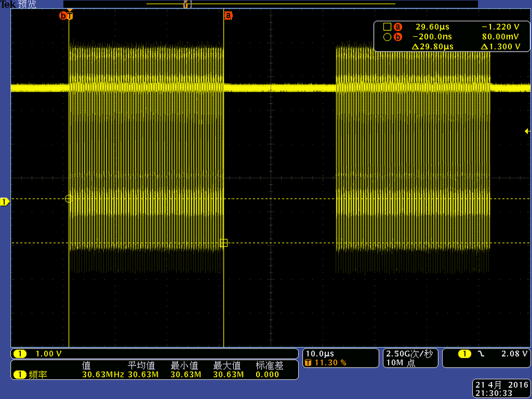532x399 pixels.
Task: Click the orange trigger position T marker
Action: click(70, 15)
